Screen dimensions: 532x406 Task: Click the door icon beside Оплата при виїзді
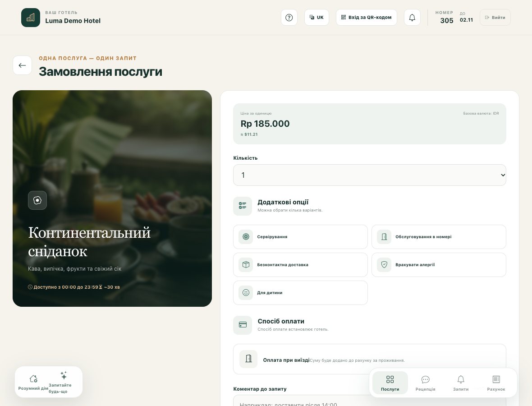coord(248,359)
